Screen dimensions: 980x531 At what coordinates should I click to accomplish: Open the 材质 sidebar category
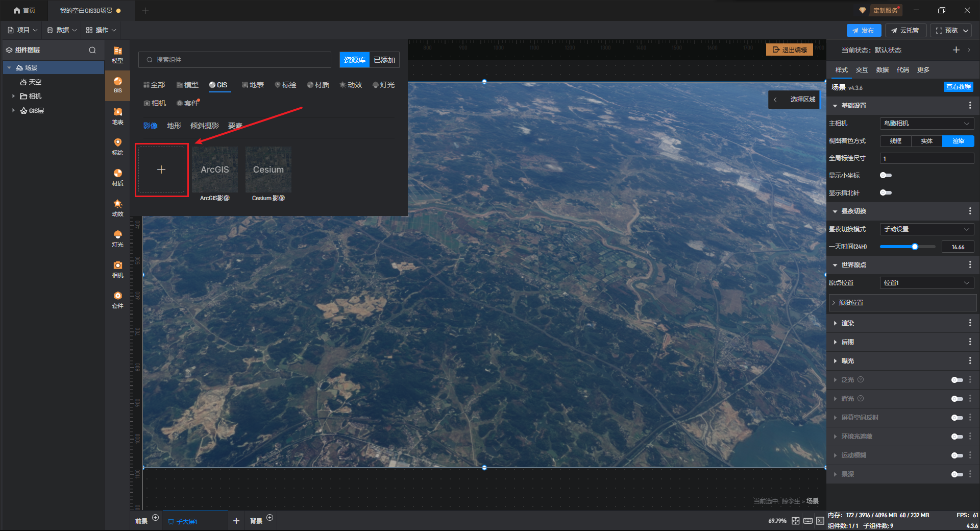[117, 177]
